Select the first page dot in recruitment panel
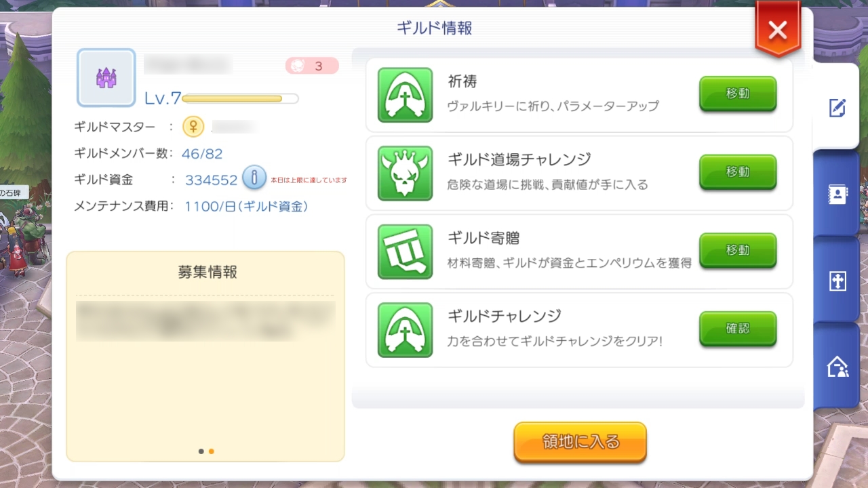 (201, 451)
